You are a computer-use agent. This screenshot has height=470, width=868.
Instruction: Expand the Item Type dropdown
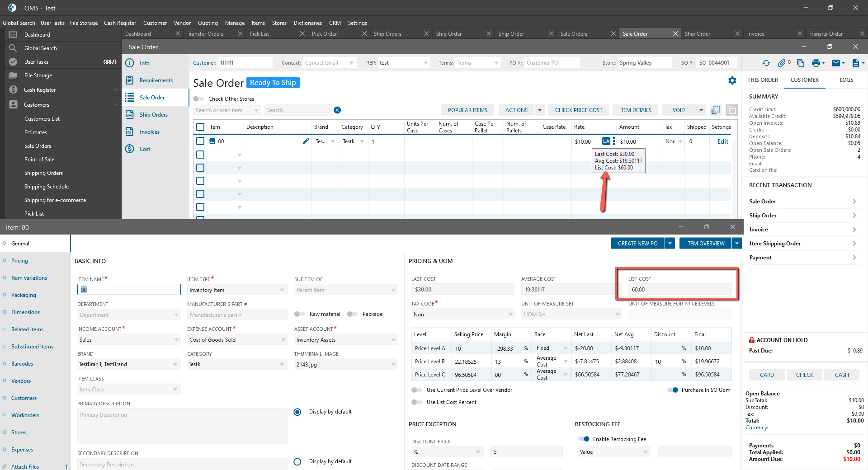(282, 290)
